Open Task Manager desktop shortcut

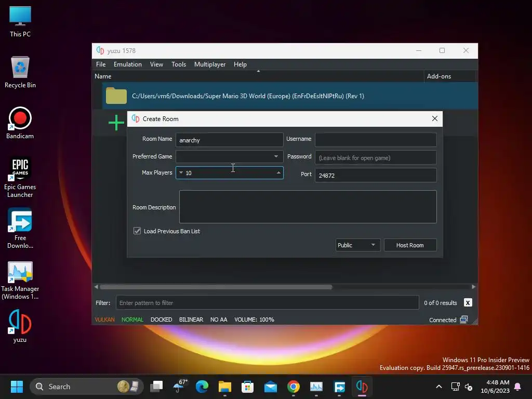(20, 280)
